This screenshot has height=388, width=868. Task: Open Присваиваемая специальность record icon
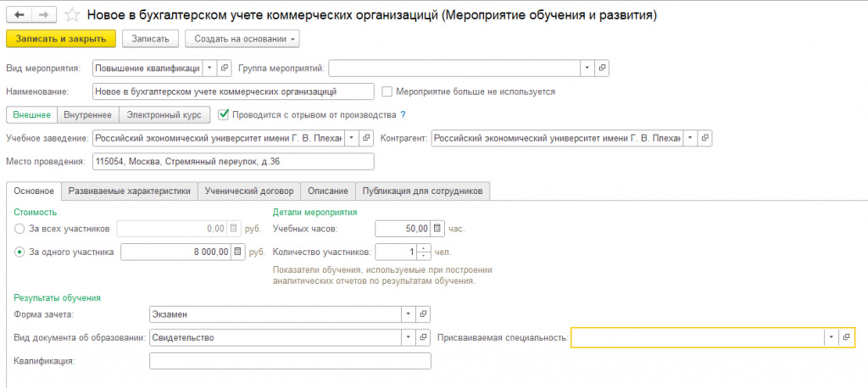pyautogui.click(x=847, y=337)
